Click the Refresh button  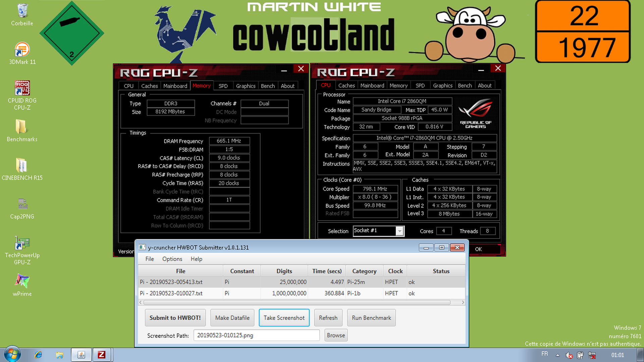point(328,318)
